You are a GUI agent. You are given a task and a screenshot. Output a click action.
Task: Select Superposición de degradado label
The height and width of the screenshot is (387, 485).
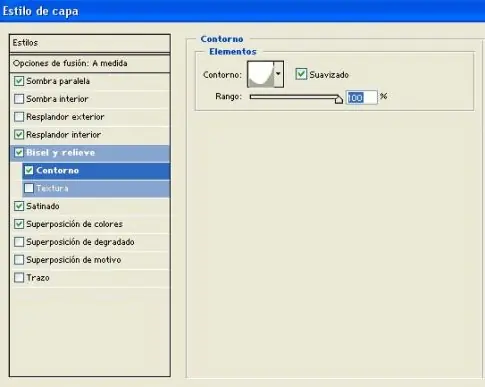(80, 242)
